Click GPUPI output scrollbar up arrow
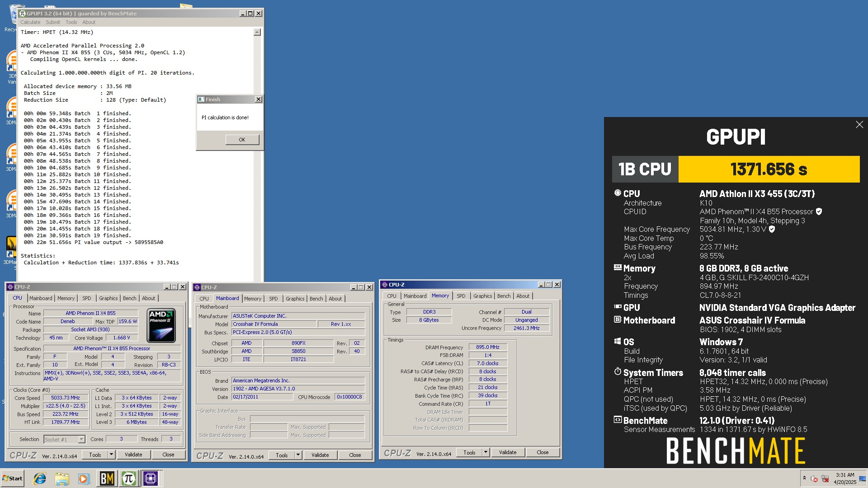This screenshot has height=488, width=868. point(257,32)
